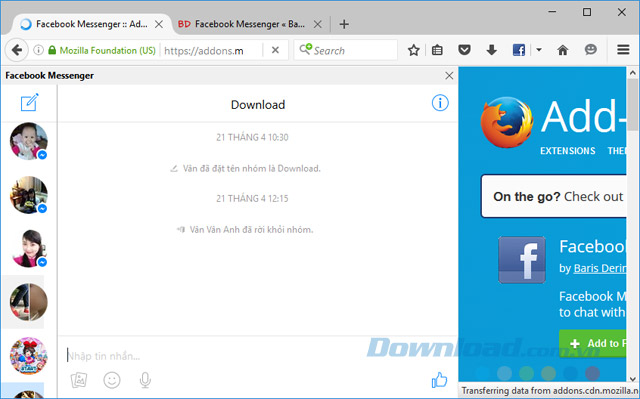Go to the home page icon
This screenshot has width=640, height=399.
[563, 50]
